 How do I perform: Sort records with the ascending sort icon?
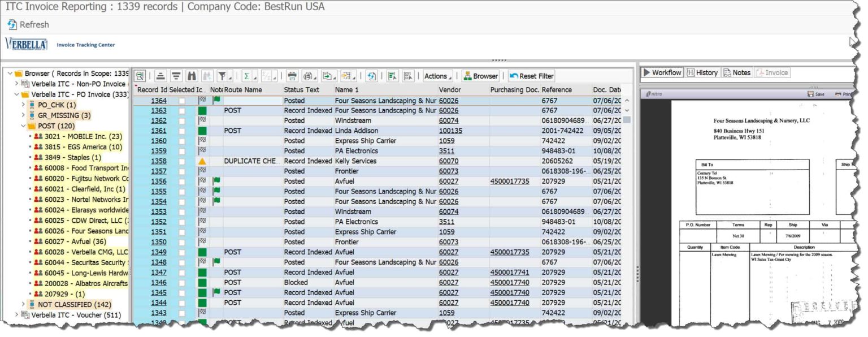[x=160, y=76]
